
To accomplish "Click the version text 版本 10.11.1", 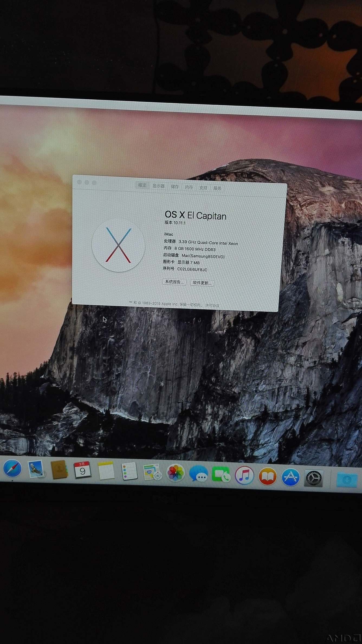I will [x=175, y=223].
